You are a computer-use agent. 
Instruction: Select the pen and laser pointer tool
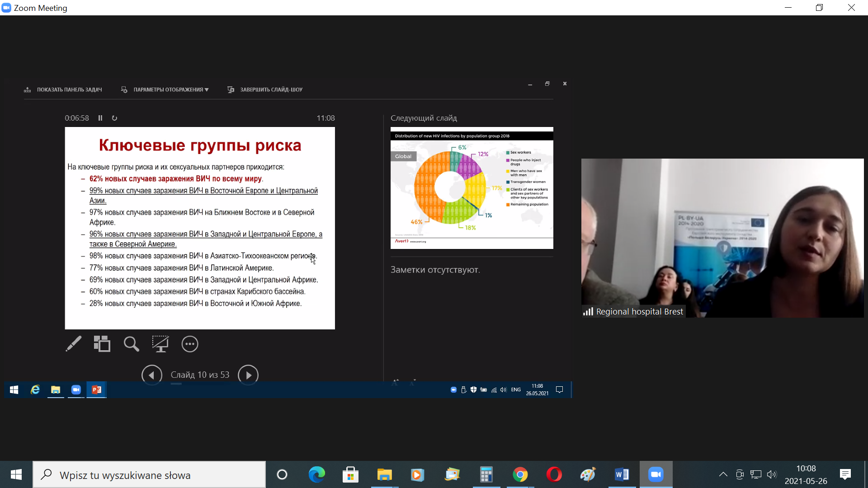pos(74,344)
